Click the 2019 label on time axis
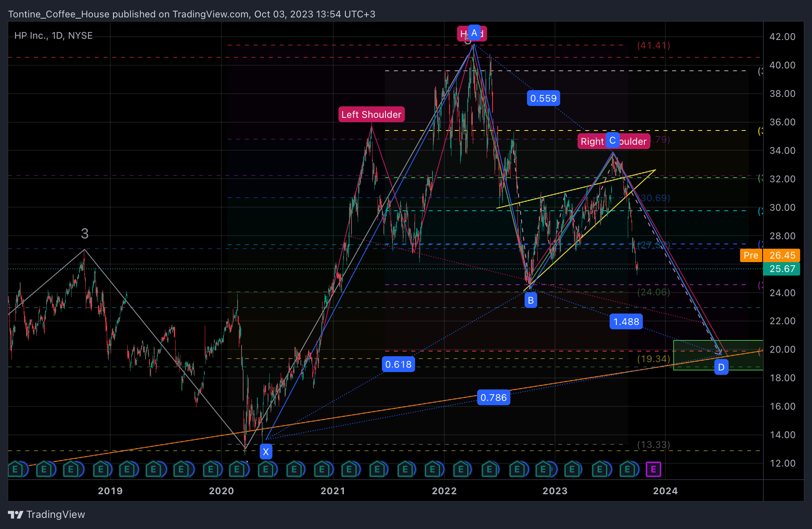 coord(110,491)
